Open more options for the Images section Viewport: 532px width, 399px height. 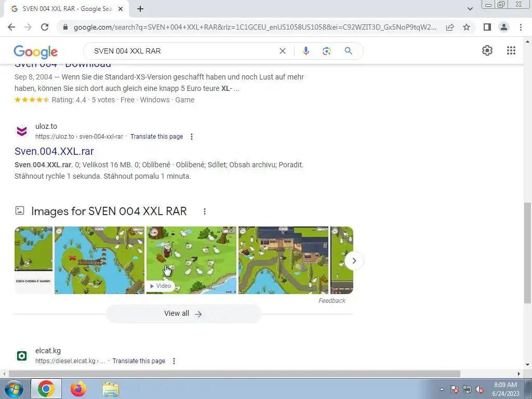[205, 211]
